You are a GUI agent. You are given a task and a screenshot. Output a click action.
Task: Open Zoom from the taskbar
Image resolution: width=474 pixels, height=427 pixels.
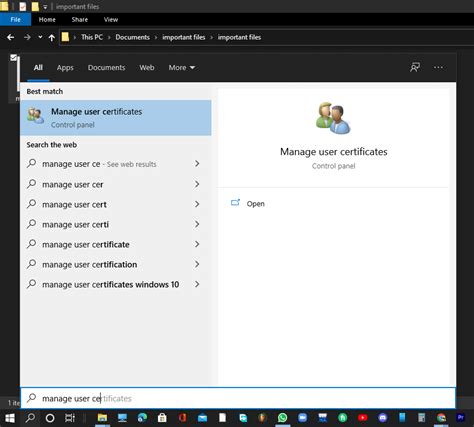[x=302, y=418]
